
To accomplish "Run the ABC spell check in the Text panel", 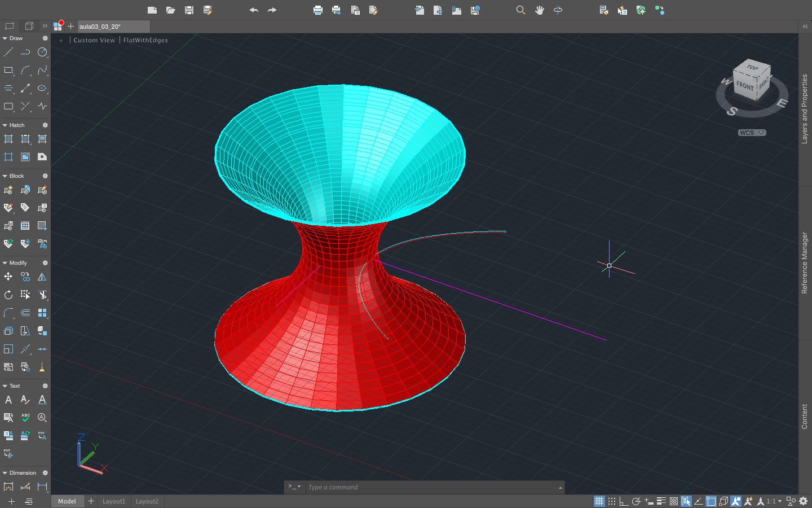I will [25, 418].
